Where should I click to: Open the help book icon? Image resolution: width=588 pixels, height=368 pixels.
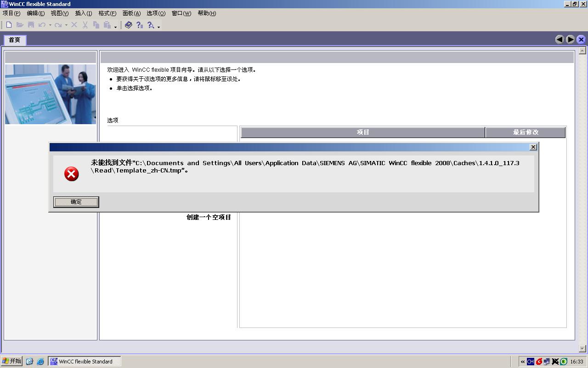[x=129, y=25]
